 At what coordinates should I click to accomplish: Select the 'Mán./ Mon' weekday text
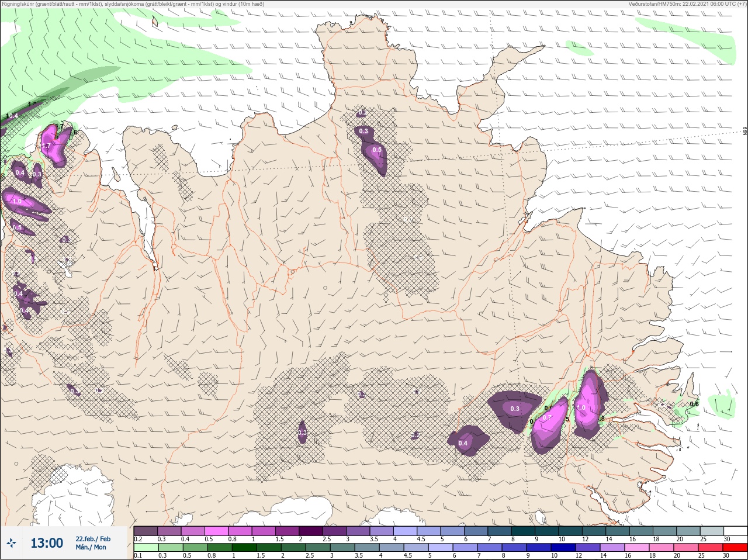(91, 548)
